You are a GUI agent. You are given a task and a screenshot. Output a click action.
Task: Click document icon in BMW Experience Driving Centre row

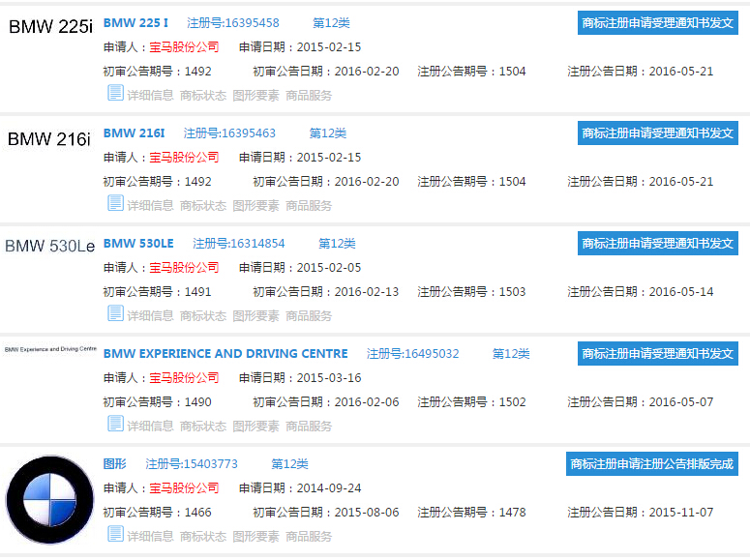115,424
